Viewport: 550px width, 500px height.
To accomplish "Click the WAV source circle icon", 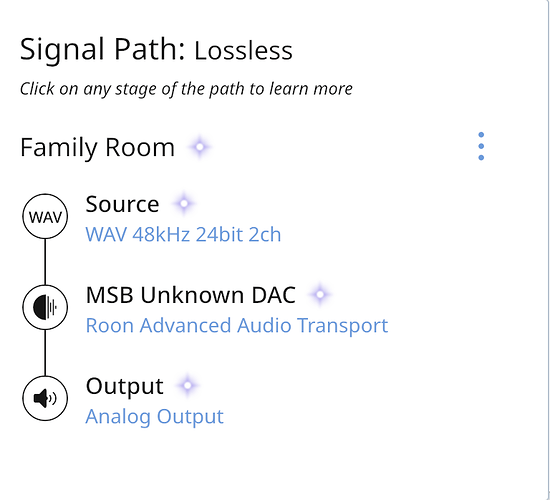I will (45, 216).
